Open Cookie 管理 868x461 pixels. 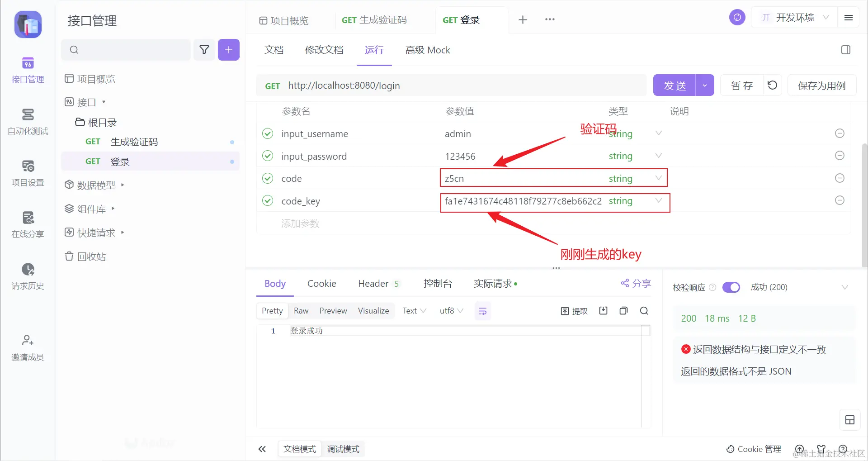(x=754, y=449)
